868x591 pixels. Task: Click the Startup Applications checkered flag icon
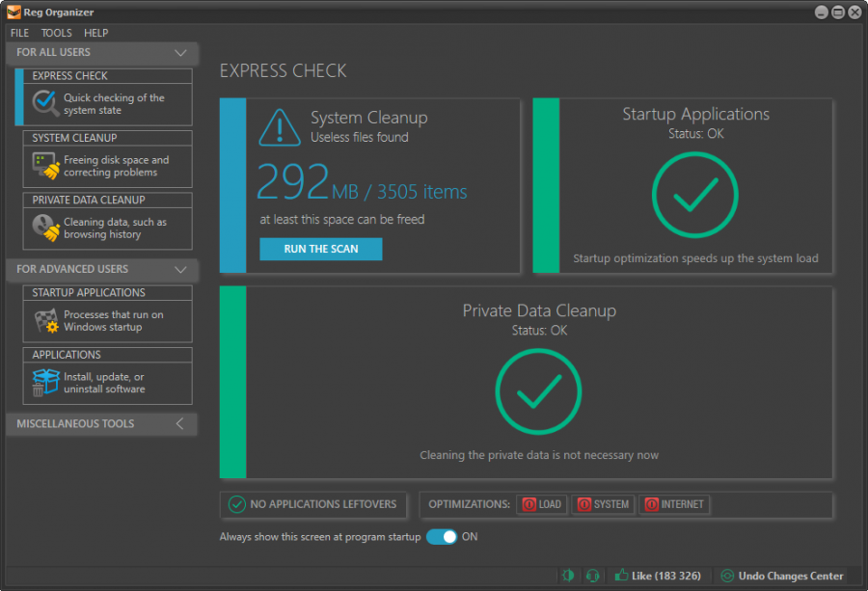(46, 320)
